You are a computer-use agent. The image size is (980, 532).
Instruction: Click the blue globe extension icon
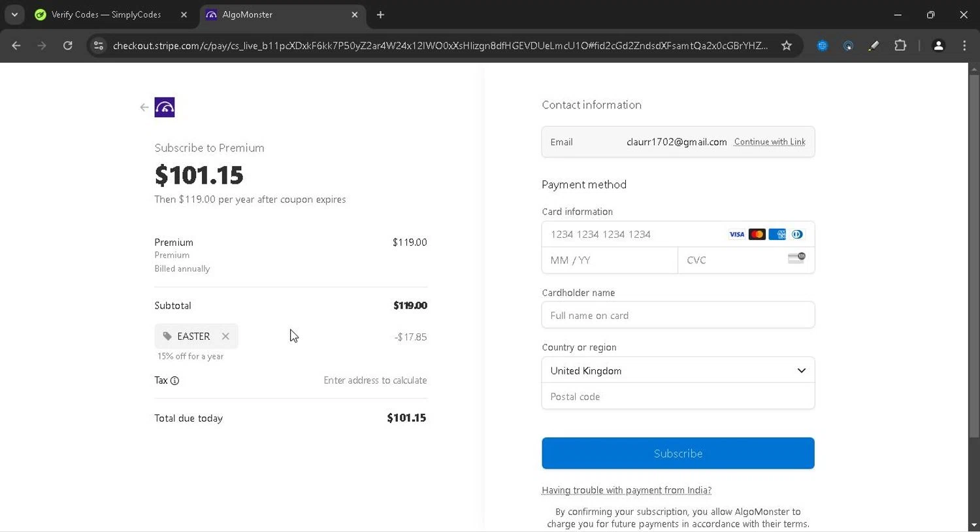click(x=823, y=46)
